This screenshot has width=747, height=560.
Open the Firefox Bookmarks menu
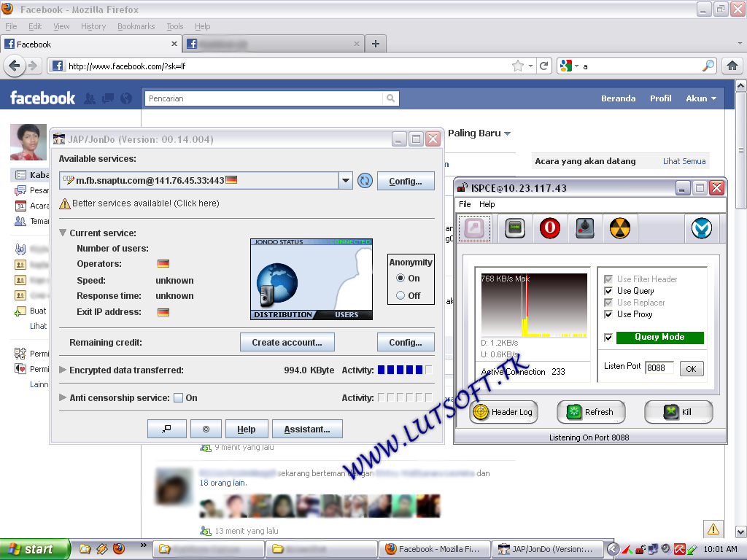(x=136, y=27)
